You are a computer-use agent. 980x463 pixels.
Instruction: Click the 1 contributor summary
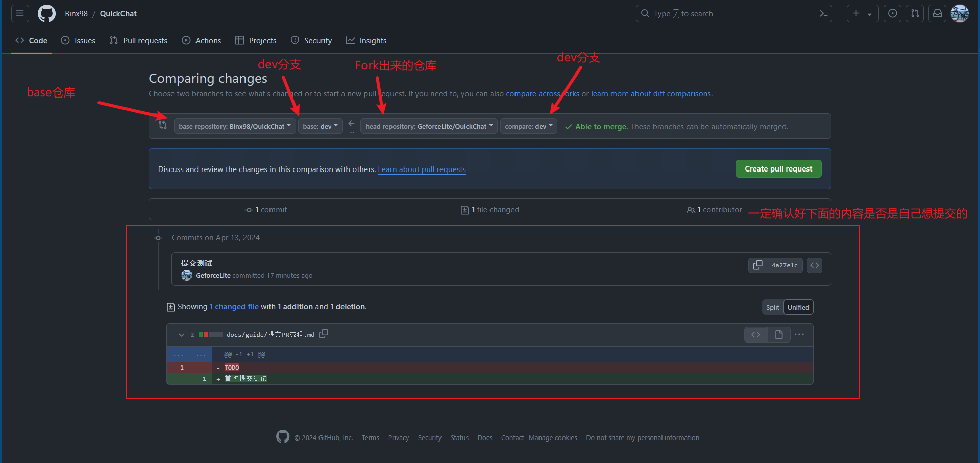(x=714, y=210)
